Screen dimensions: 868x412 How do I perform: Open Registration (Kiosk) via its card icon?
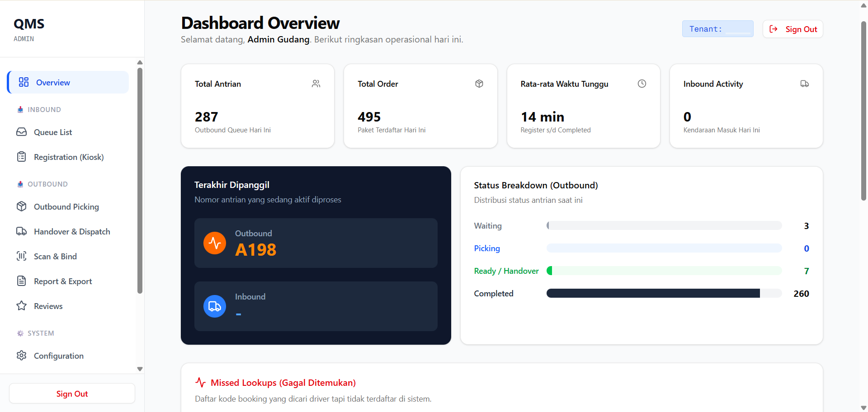coord(22,157)
